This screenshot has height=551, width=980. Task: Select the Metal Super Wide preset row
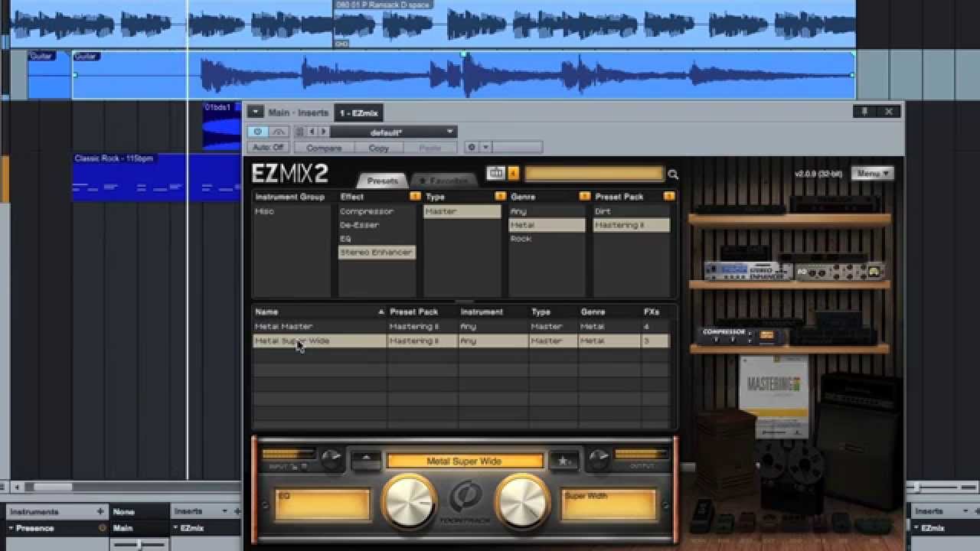[x=461, y=341]
